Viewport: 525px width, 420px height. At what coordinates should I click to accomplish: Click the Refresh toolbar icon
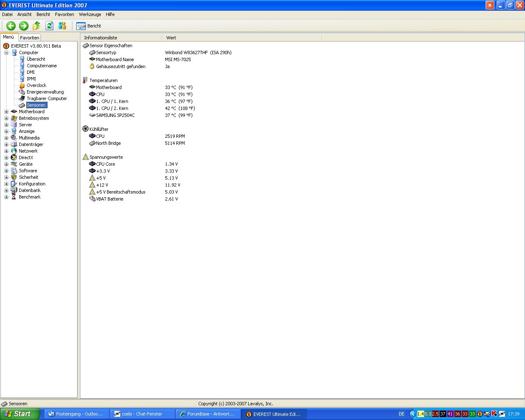tap(49, 26)
